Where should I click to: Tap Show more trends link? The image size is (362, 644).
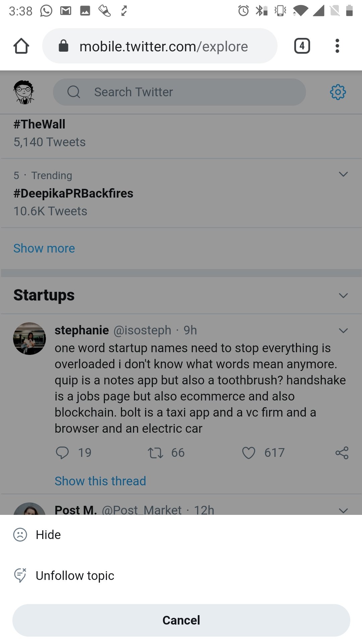(44, 248)
